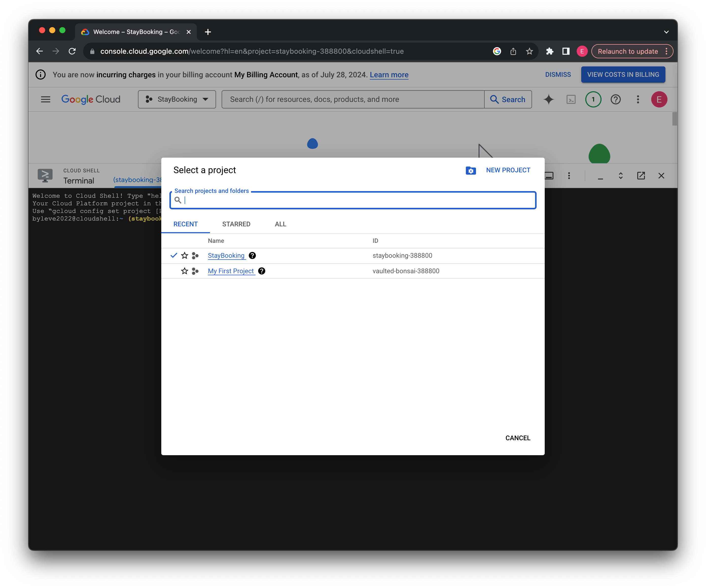Click the Search projects and folders field

click(x=352, y=200)
